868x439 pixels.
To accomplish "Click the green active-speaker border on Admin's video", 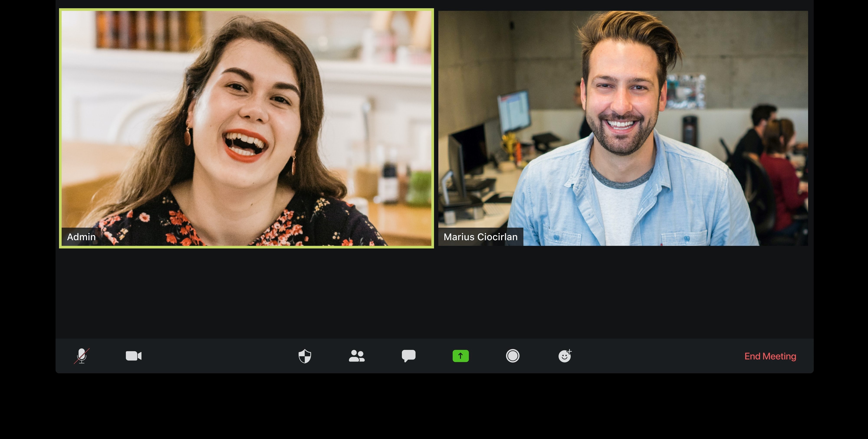I will [x=246, y=10].
